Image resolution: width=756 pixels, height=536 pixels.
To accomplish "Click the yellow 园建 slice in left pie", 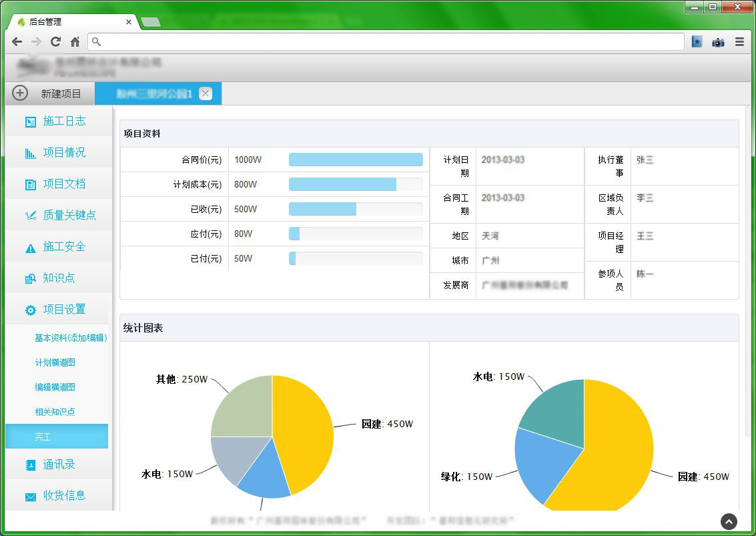I will click(x=304, y=427).
